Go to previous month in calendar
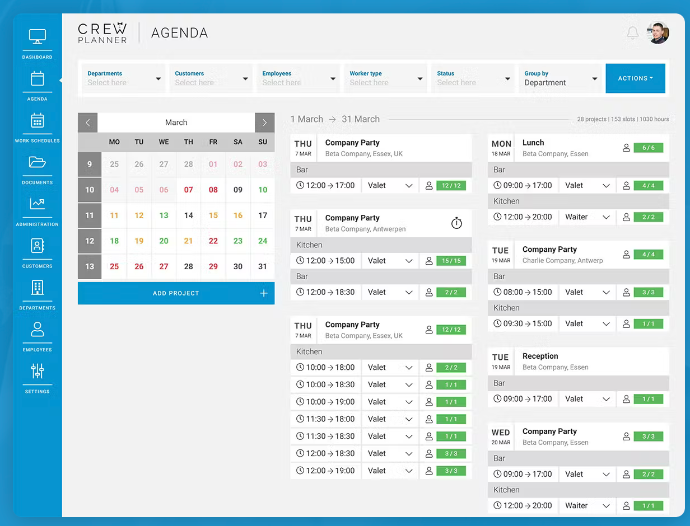 pos(88,122)
